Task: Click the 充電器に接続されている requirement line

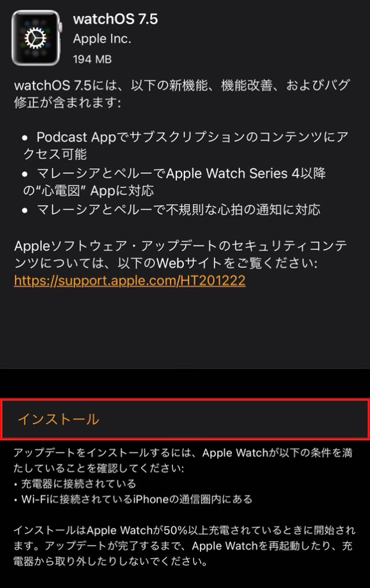Action: point(75,484)
